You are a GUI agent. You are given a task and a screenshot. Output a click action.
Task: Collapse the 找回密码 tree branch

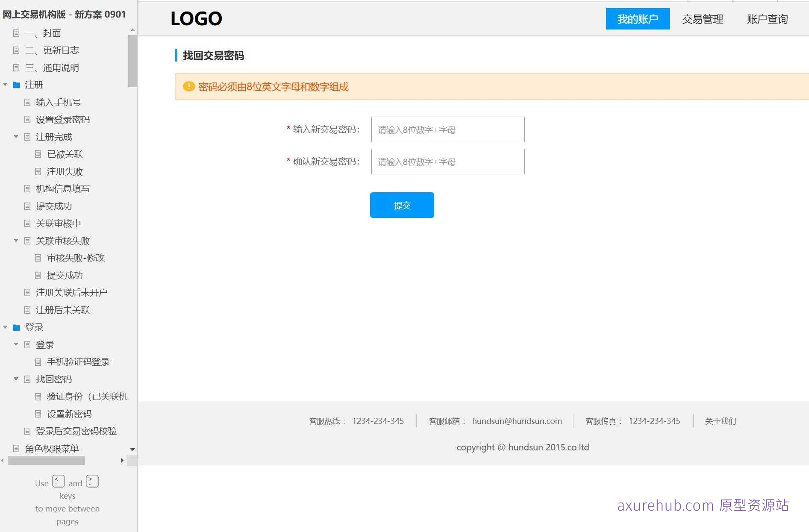click(x=16, y=379)
